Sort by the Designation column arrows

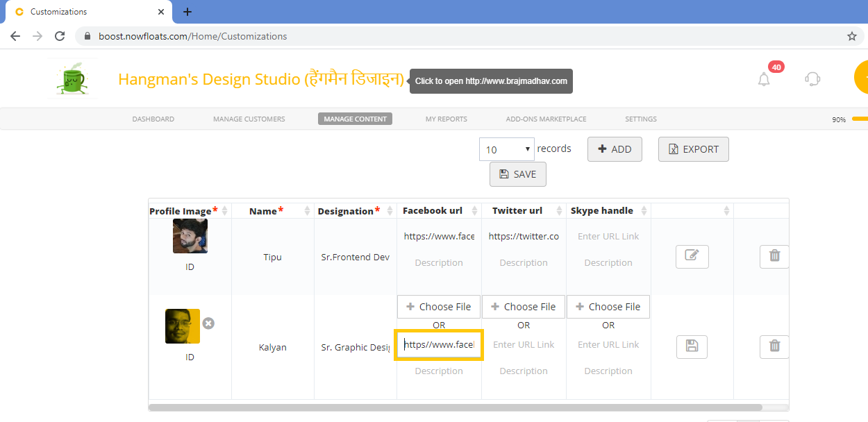[390, 211]
